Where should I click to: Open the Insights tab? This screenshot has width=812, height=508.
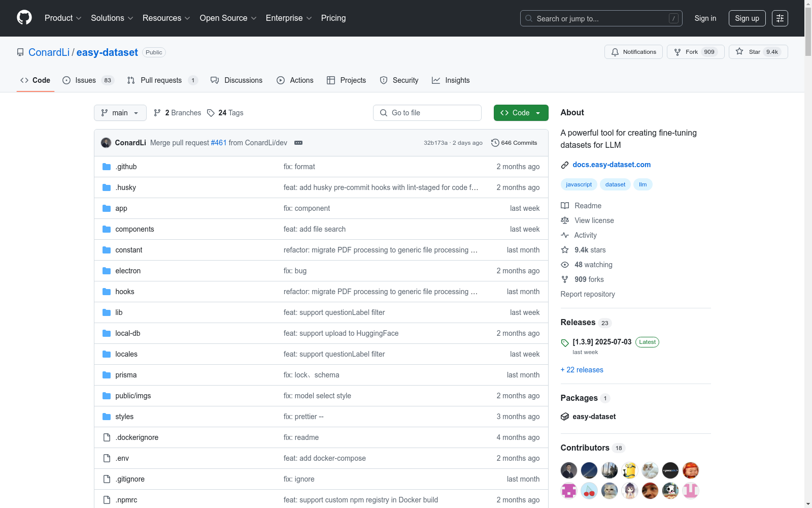coord(451,80)
